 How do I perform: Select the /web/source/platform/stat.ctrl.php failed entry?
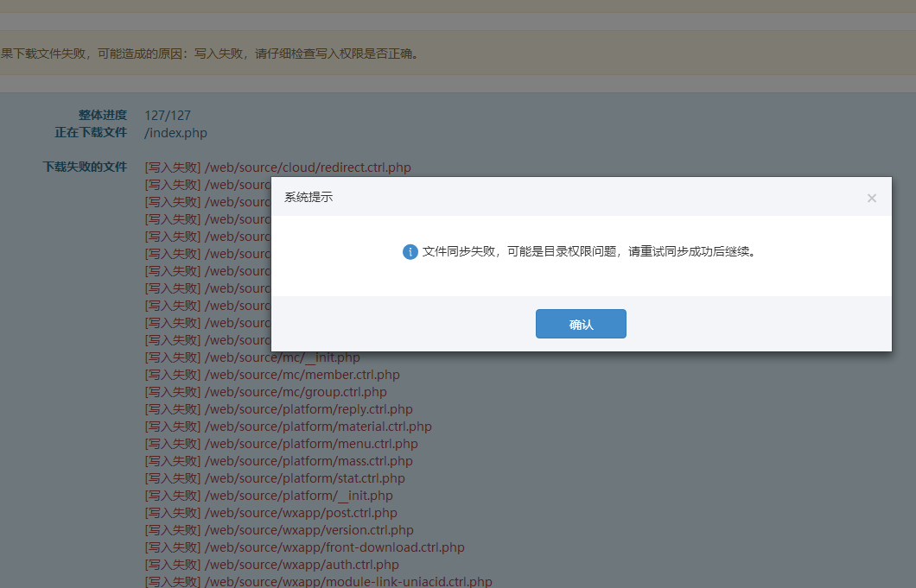tap(275, 478)
